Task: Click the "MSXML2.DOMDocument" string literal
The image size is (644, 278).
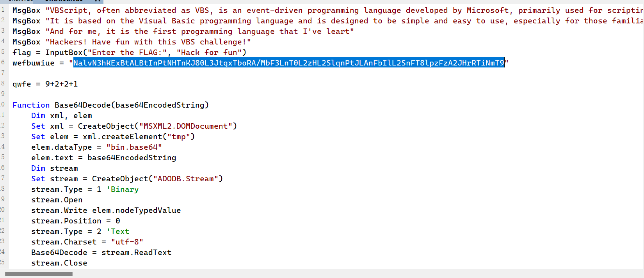Action: 185,126
